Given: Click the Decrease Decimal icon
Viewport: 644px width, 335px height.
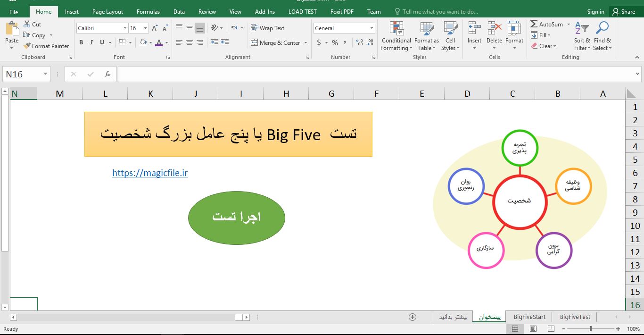Looking at the screenshot, I should (371, 42).
